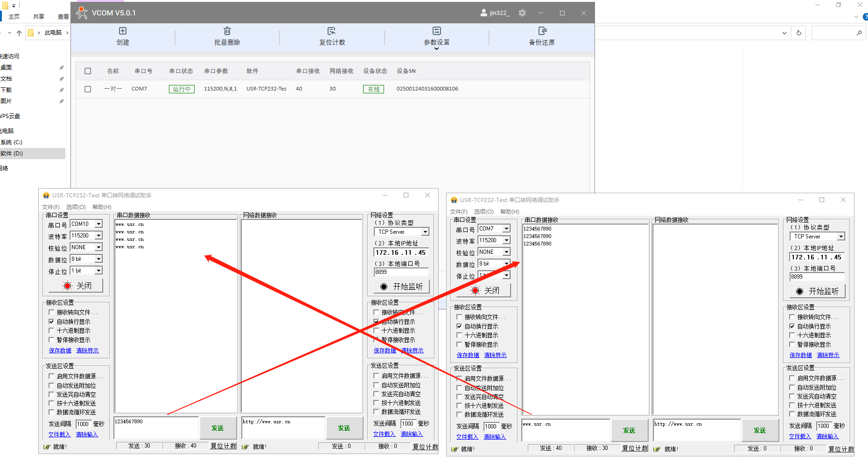Open the 停止位 dropdown in the COM10 window
The width and height of the screenshot is (868, 462).
click(98, 271)
